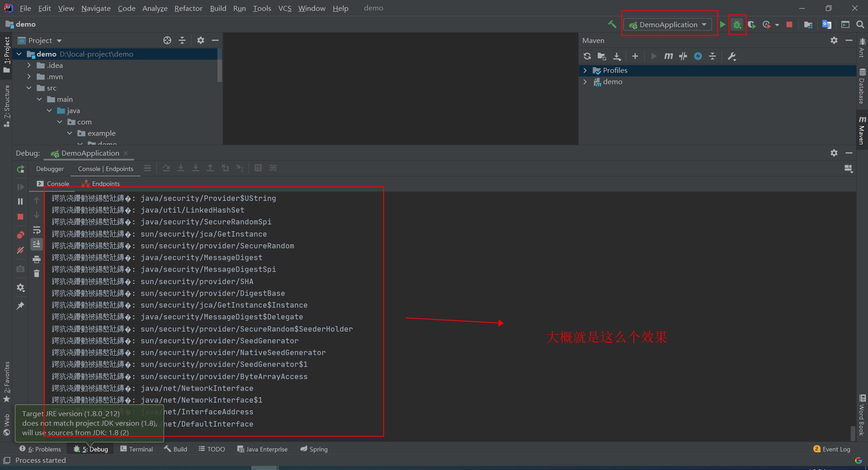Expand the demo node in Maven
Viewport: 868px width, 470px height.
click(585, 81)
